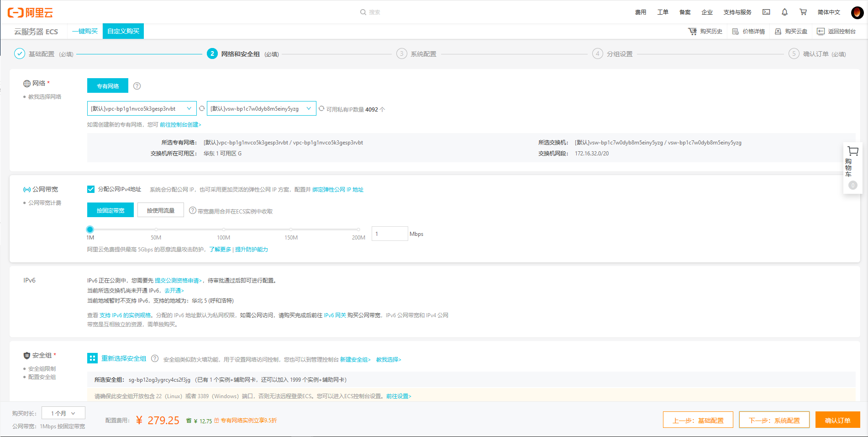
Task: Toggle 分配公网IPv4地址 checkbox
Action: point(91,189)
